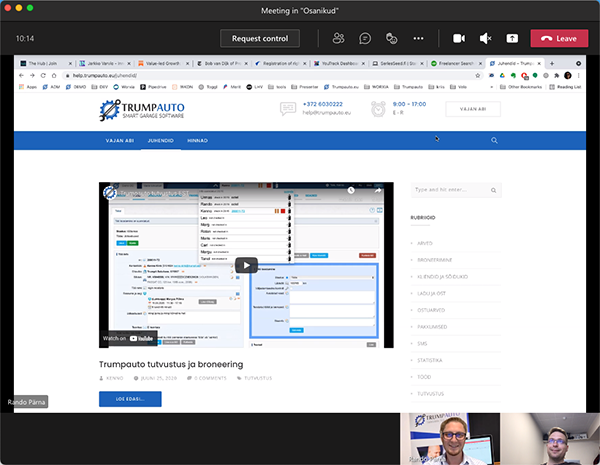Click the author name KENNO
Viewport: 600px width, 465px height.
click(x=114, y=378)
